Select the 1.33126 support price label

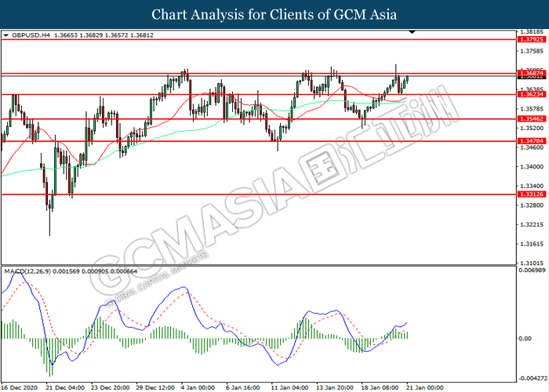click(x=532, y=194)
